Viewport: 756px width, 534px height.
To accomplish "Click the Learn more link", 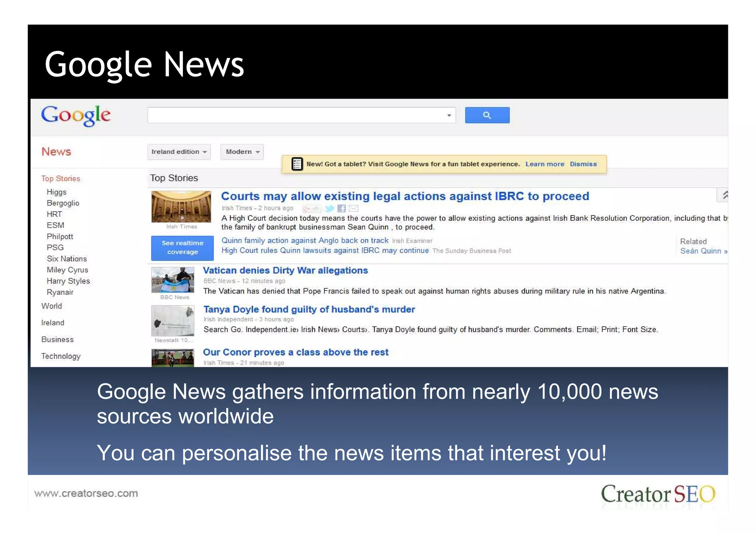I will (545, 164).
